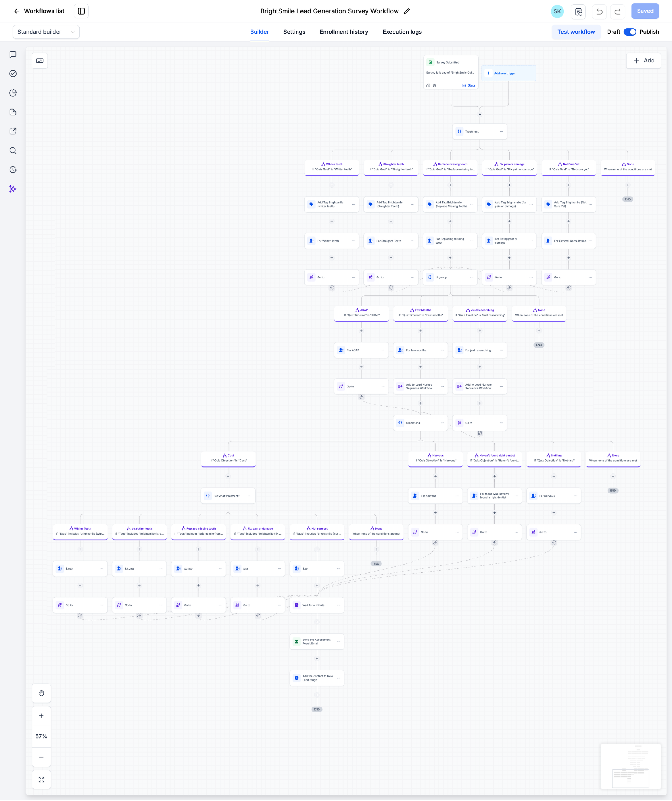
Task: Copy the Survey Submitted trigger
Action: [x=428, y=86]
